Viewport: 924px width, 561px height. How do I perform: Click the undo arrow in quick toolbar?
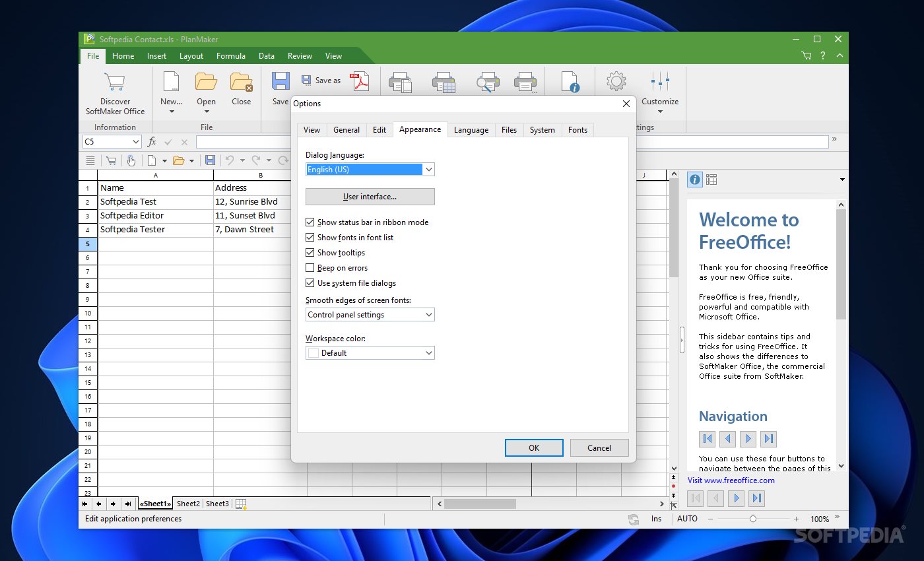[230, 160]
